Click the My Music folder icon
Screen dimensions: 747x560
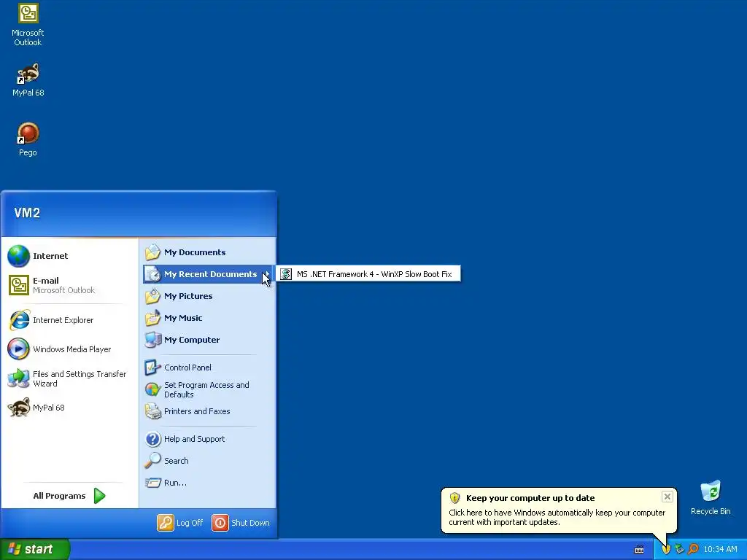click(153, 318)
